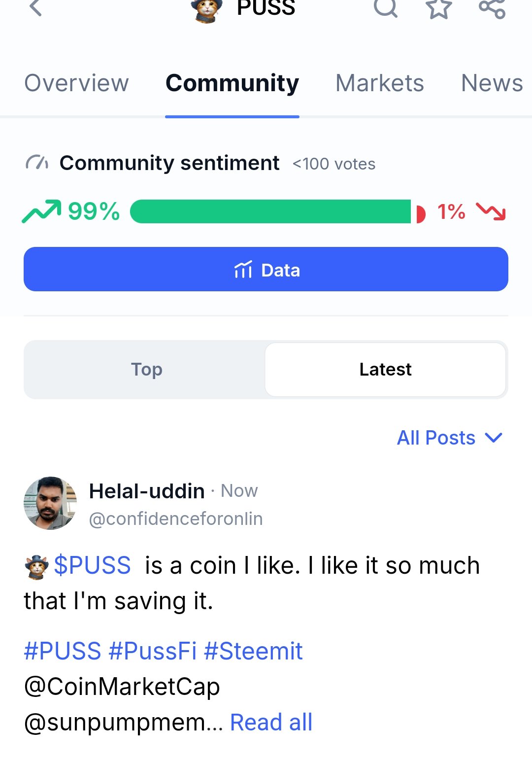This screenshot has width=532, height=761.
Task: Open the Markets tab
Action: [x=380, y=83]
